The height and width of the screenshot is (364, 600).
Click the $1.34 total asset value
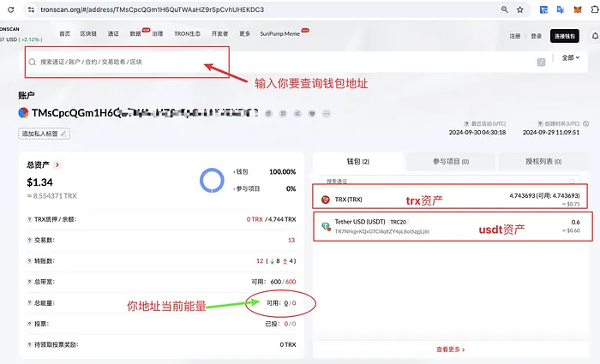[39, 182]
